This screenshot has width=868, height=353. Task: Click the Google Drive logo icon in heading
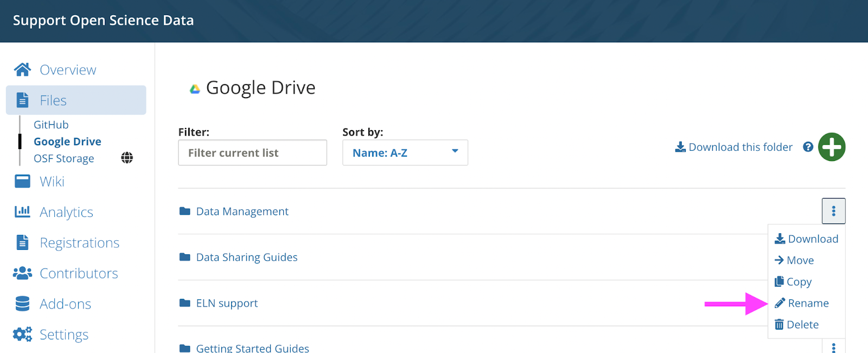(195, 89)
